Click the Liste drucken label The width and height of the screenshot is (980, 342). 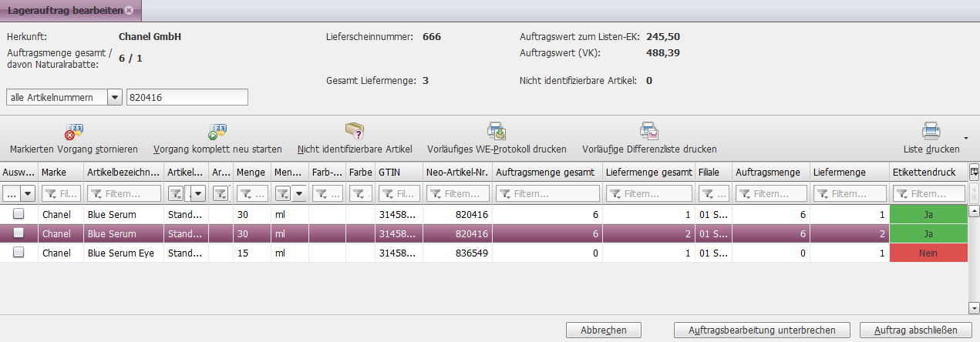coord(931,149)
